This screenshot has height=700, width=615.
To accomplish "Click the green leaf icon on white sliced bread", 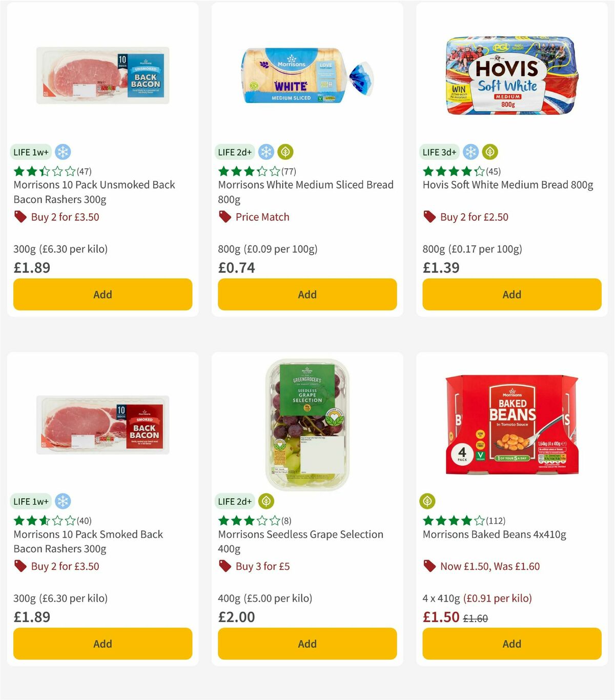I will coord(284,152).
